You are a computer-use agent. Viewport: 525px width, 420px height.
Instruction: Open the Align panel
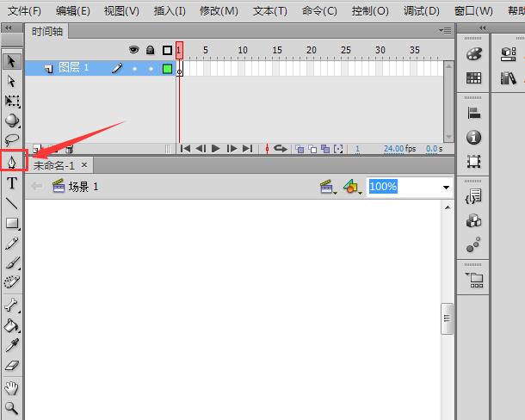coord(473,114)
